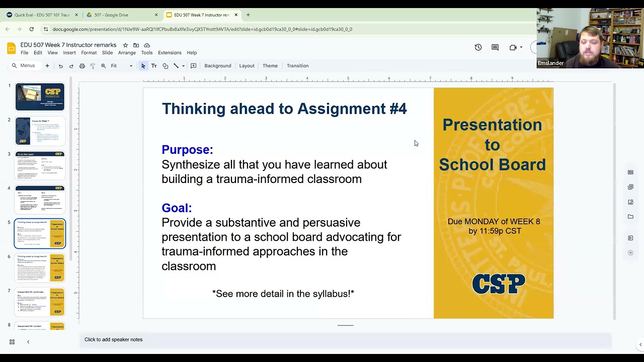Open version history clock icon

pos(478,47)
